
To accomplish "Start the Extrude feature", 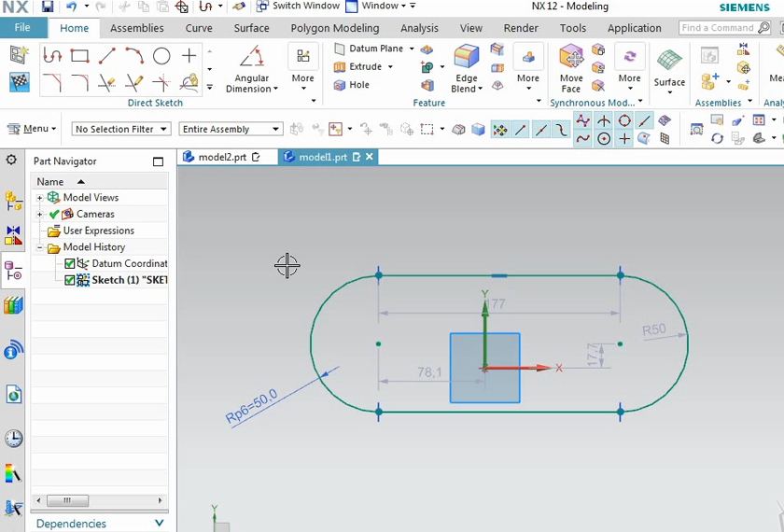I will 364,66.
